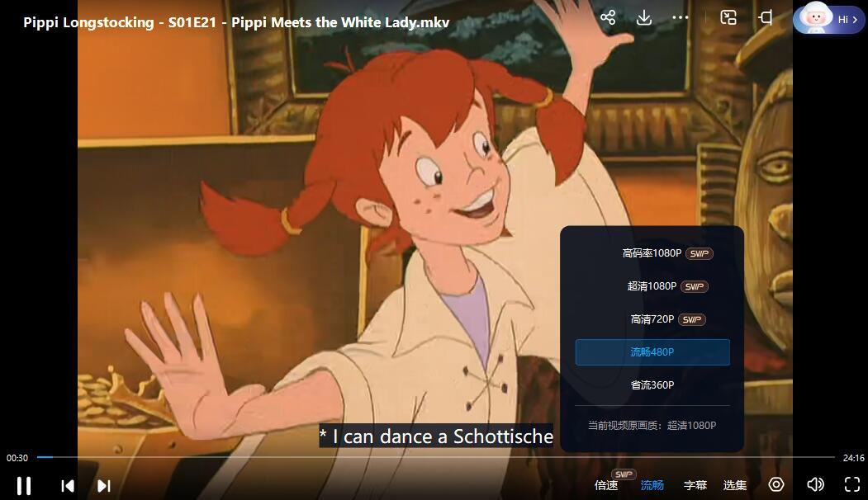
Task: Click the 24:16 total duration label
Action: [854, 458]
